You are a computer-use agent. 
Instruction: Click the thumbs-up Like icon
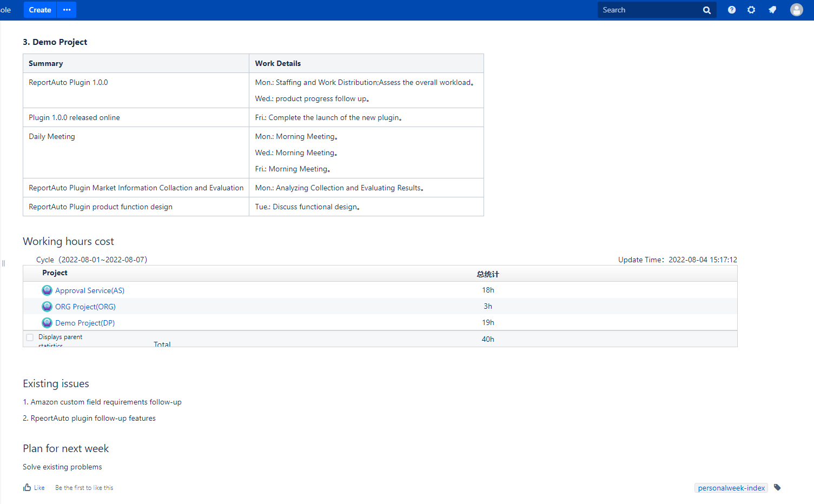click(27, 487)
